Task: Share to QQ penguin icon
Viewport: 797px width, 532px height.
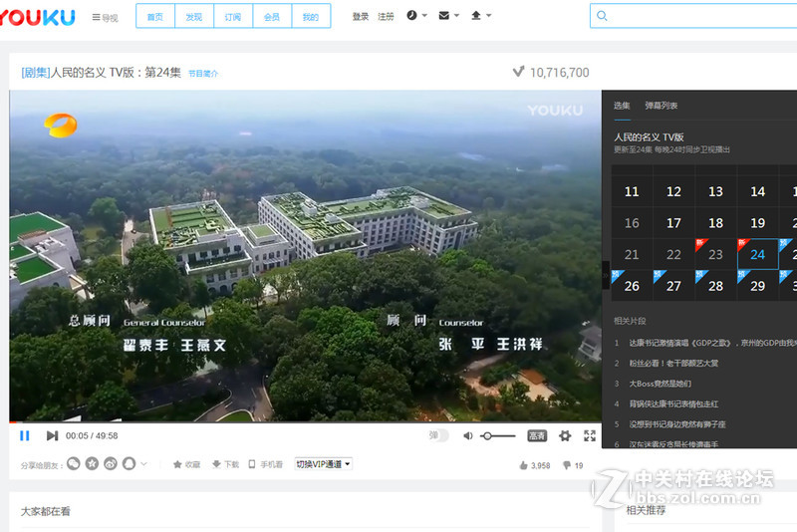Action: coord(130,463)
